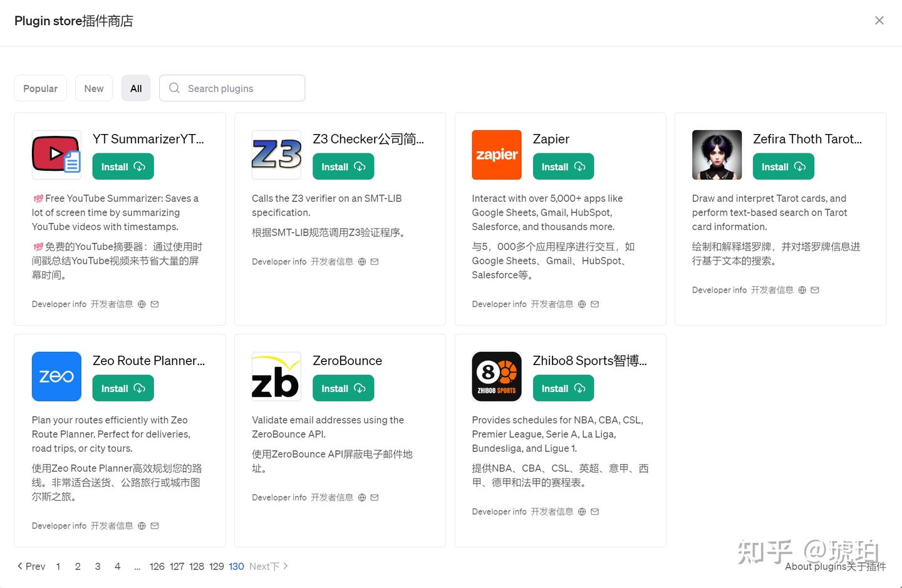This screenshot has height=588, width=902.
Task: Click the Zapier plugin title
Action: click(x=551, y=139)
